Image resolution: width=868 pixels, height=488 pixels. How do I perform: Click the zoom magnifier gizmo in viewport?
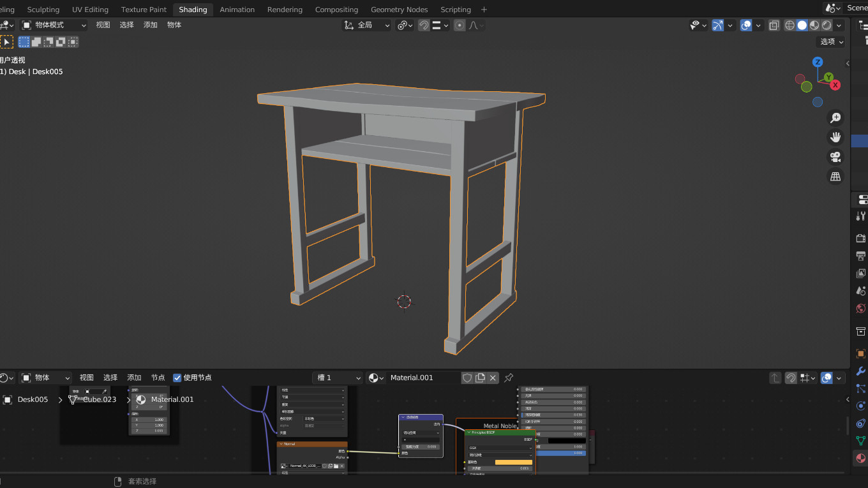tap(835, 118)
